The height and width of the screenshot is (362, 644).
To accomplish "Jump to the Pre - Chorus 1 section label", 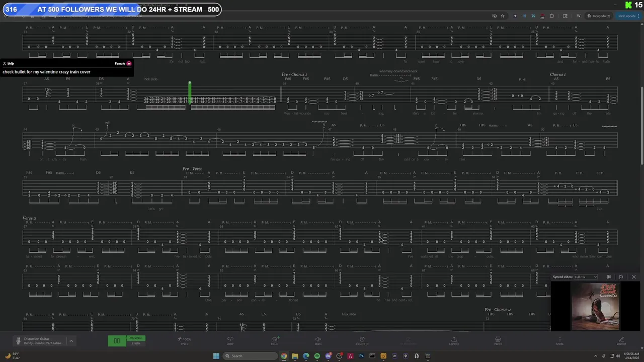I will pos(294,74).
